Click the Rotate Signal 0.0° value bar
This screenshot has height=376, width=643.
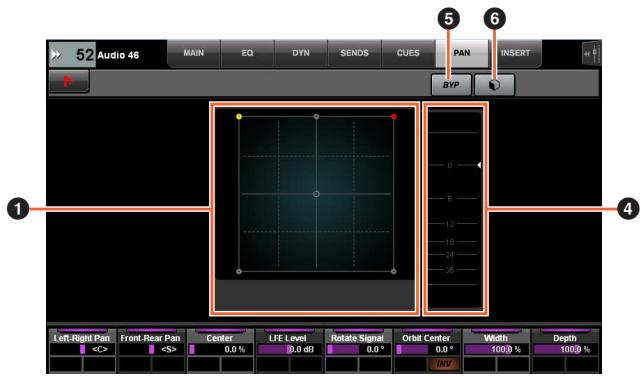click(x=358, y=349)
